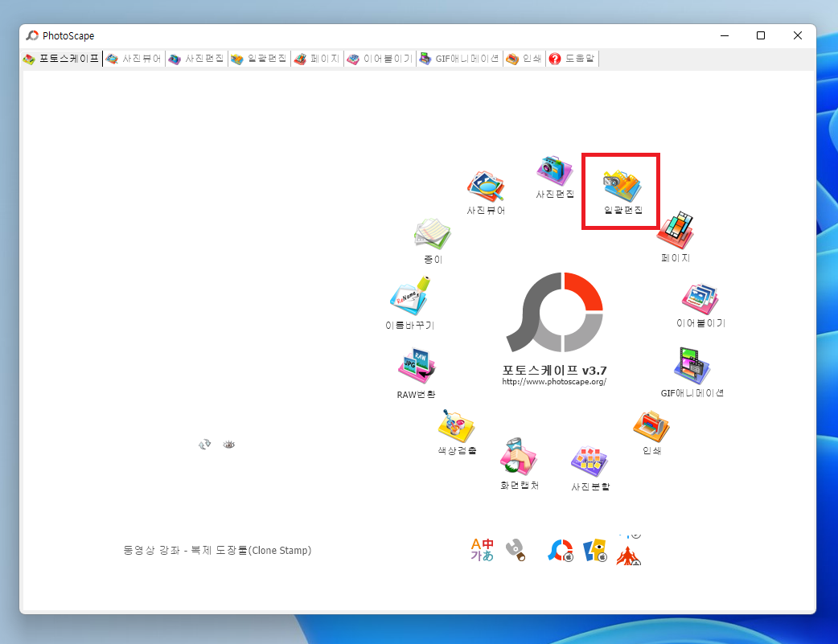Click the central PhotoScape logo
838x644 pixels.
tap(555, 312)
